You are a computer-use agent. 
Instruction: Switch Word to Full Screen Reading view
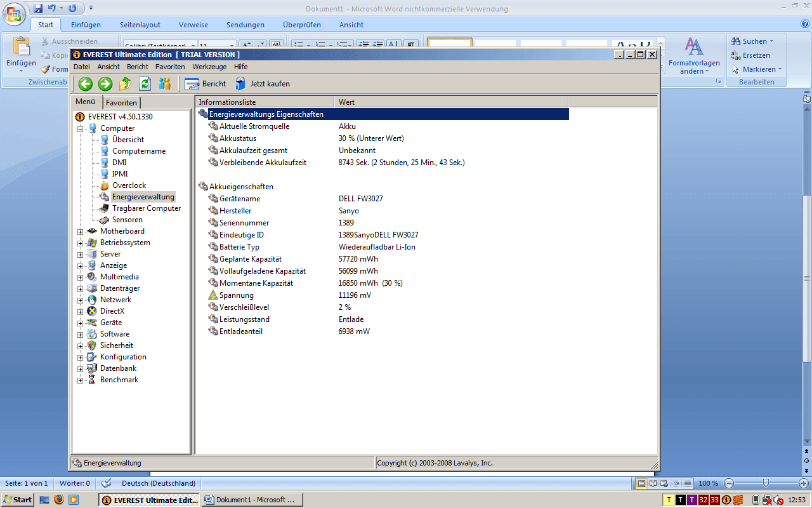click(653, 483)
